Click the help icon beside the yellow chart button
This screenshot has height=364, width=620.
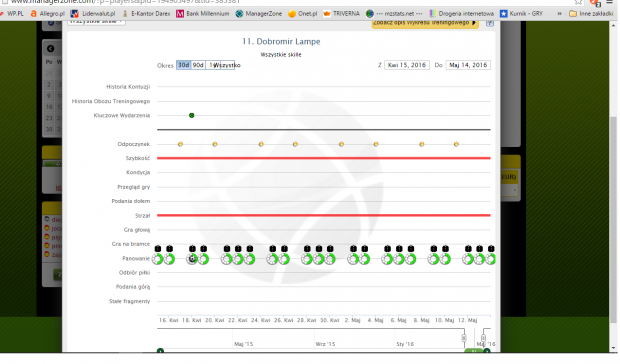490,23
